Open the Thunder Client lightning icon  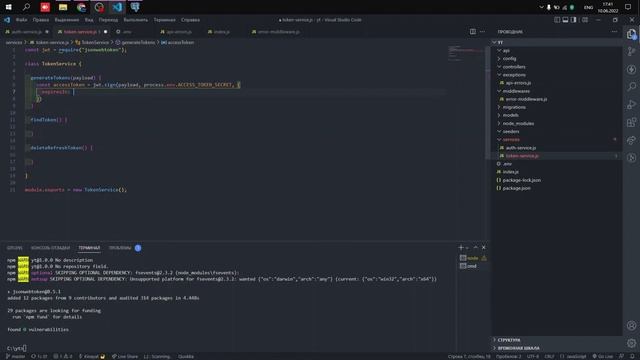tap(631, 69)
